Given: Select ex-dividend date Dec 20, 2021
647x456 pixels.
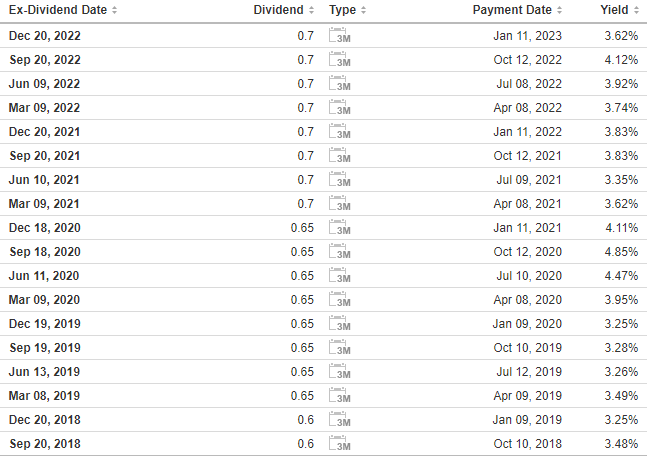Looking at the screenshot, I should (44, 132).
